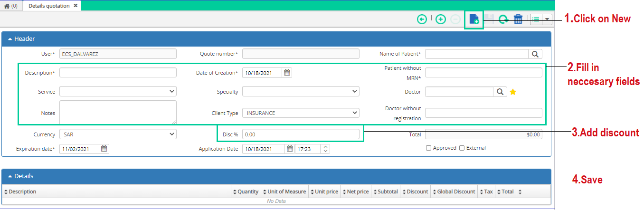Open the home tab
Viewport: 644px width, 210px height.
coord(11,6)
